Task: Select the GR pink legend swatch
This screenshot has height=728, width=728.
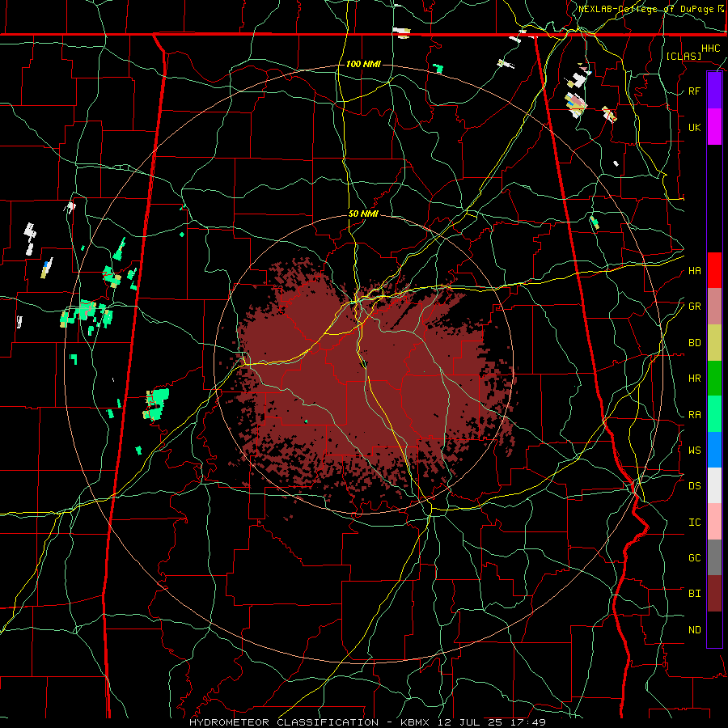Action: pyautogui.click(x=714, y=307)
